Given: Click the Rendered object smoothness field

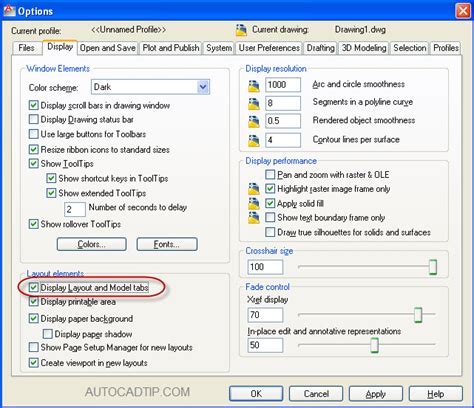Looking at the screenshot, I should coord(283,121).
